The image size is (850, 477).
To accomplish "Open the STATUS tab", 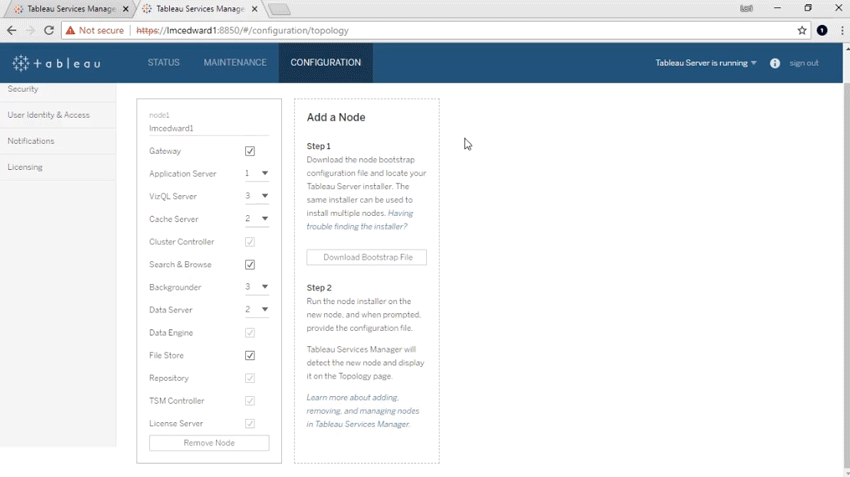I will pos(164,63).
